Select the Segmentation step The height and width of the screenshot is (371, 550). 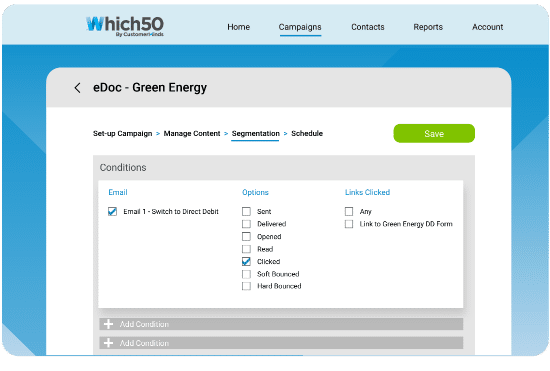[256, 134]
